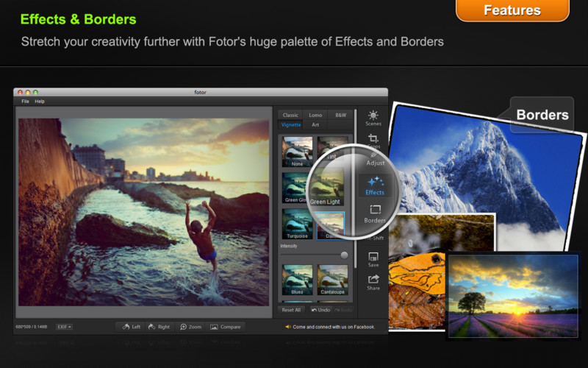Click the Borders callout label
The image size is (588, 368).
pyautogui.click(x=542, y=115)
